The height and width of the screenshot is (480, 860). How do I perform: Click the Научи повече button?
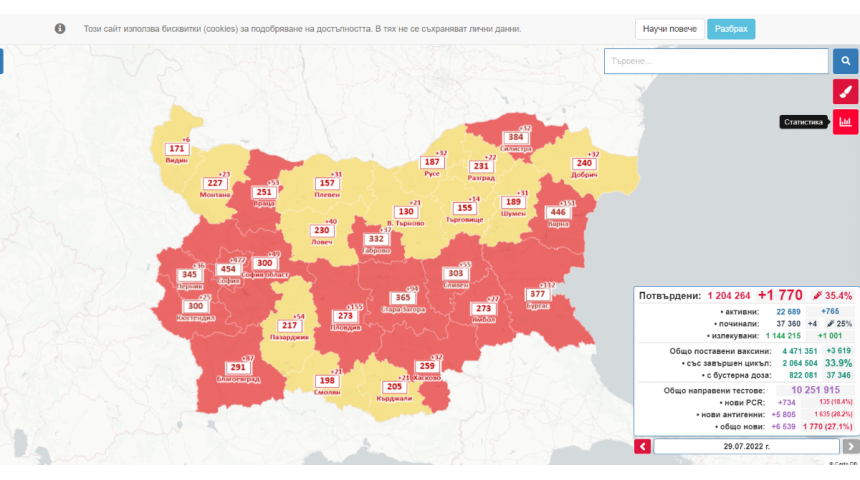[x=669, y=29]
